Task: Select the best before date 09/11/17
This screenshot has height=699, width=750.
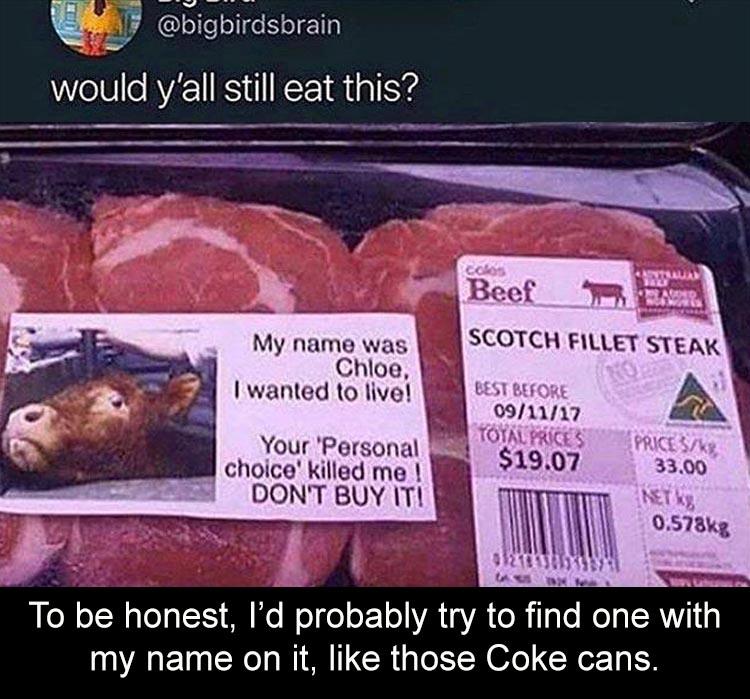Action: (536, 412)
